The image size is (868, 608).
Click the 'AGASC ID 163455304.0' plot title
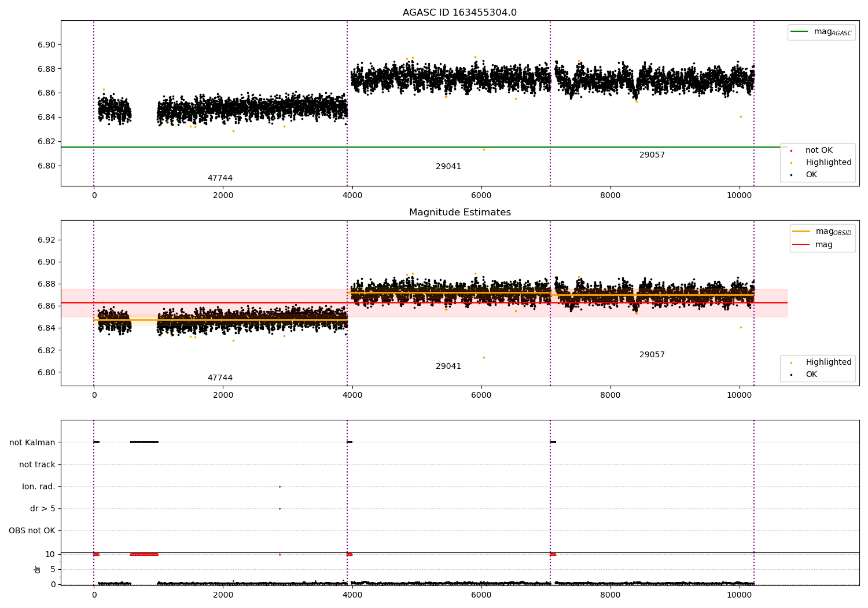(459, 13)
